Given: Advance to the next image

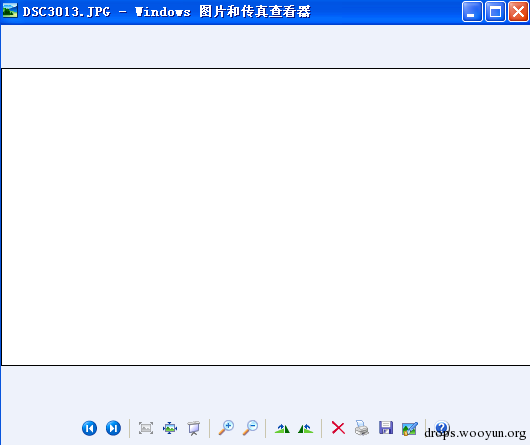Looking at the screenshot, I should [113, 428].
